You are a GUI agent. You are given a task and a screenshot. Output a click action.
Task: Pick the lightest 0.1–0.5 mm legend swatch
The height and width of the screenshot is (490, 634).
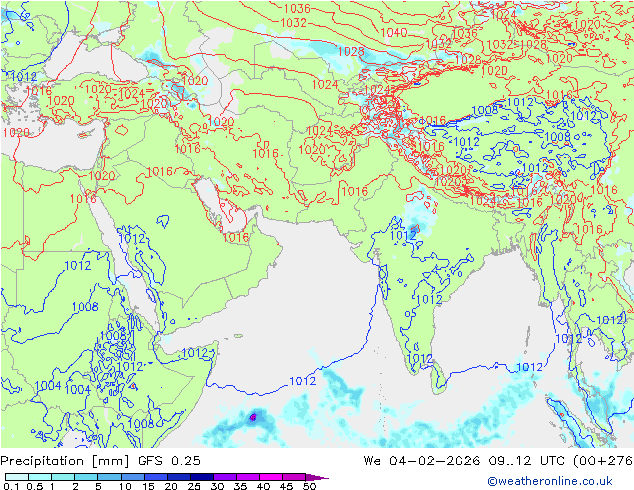[17, 477]
